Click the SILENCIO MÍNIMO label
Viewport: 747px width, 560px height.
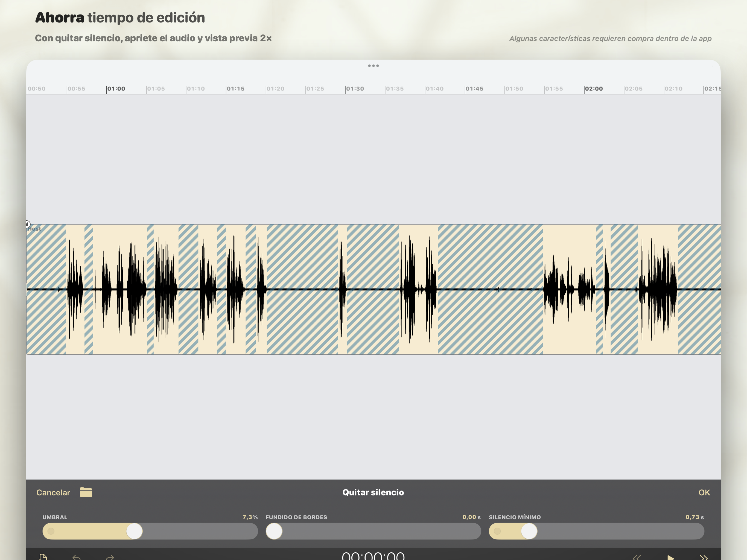pos(515,517)
